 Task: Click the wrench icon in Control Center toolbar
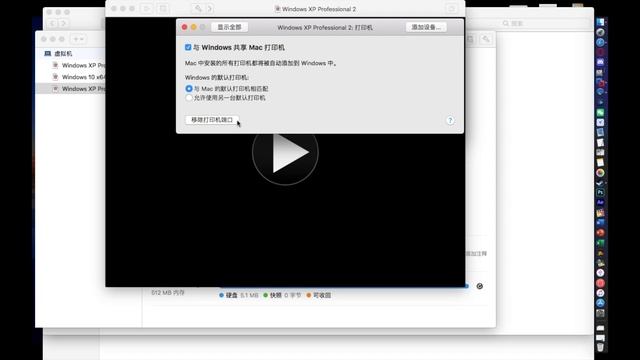[485, 39]
